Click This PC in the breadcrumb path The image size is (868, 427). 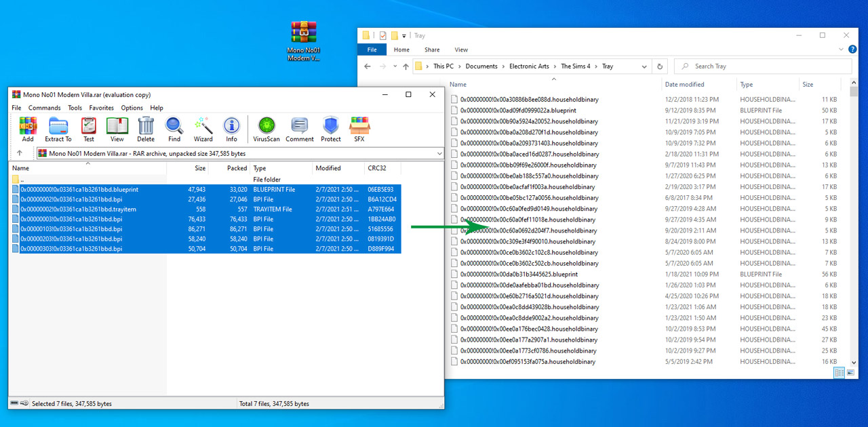[x=443, y=66]
